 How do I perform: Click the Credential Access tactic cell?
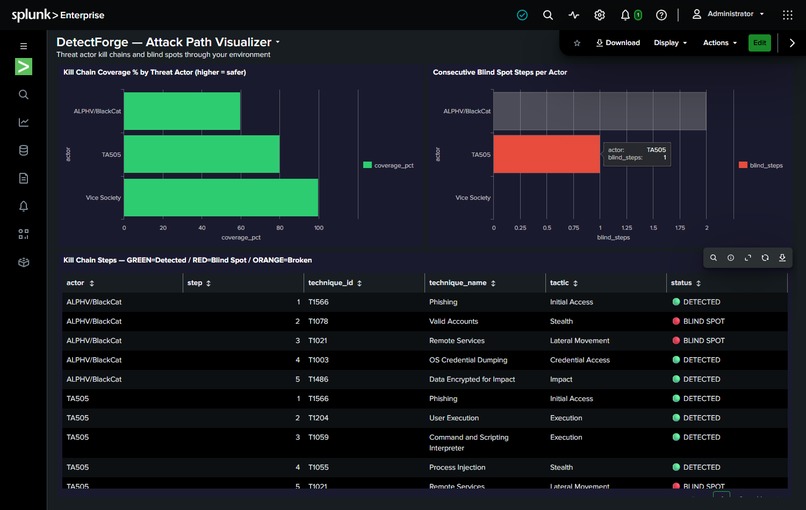[x=580, y=360]
